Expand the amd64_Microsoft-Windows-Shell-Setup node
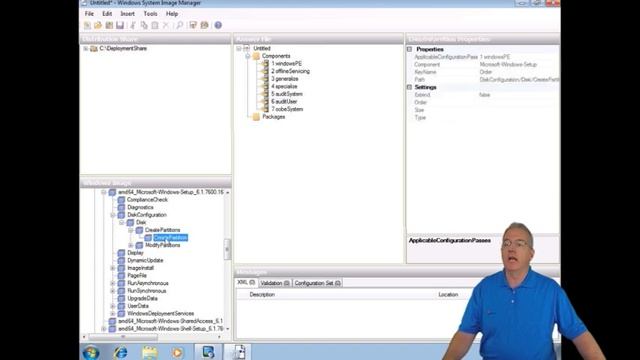This screenshot has width=640, height=360. click(x=104, y=329)
